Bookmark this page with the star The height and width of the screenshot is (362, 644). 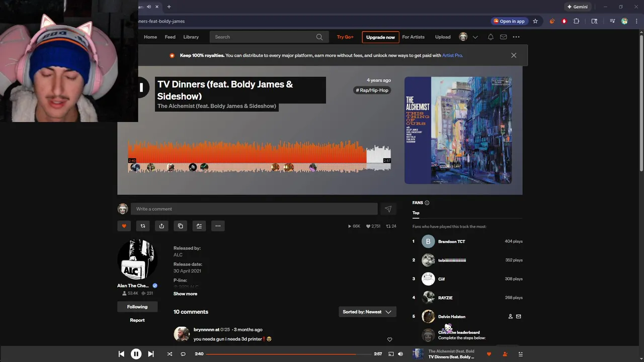point(535,21)
